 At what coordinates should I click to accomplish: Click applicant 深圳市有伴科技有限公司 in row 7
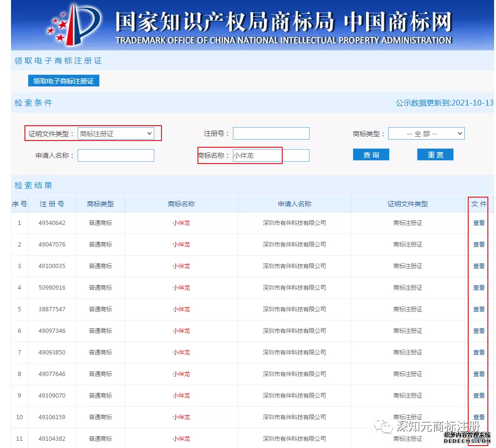tap(295, 353)
